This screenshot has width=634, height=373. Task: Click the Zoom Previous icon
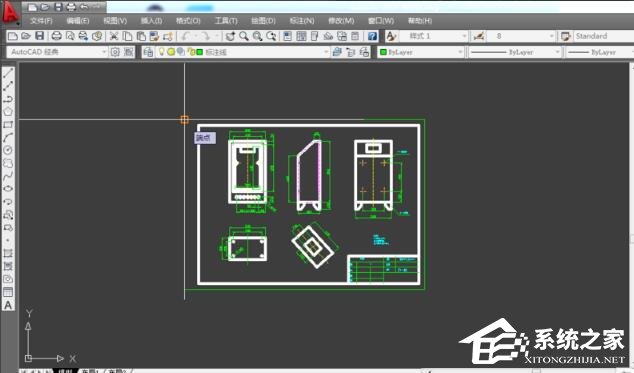[x=271, y=36]
